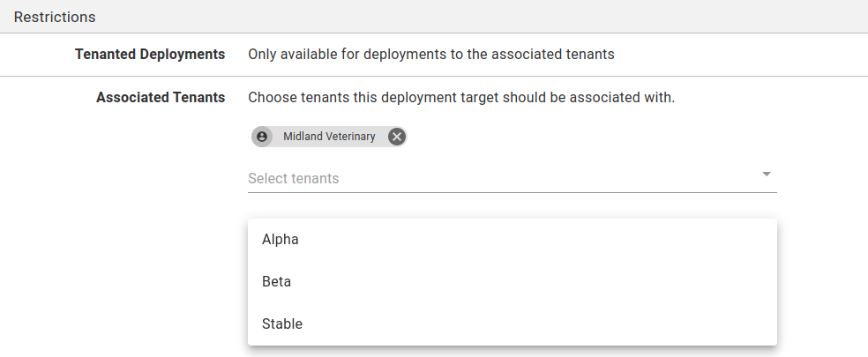Expand the Select tenants dropdown arrow
Screen dimensions: 868x357
[x=767, y=175]
